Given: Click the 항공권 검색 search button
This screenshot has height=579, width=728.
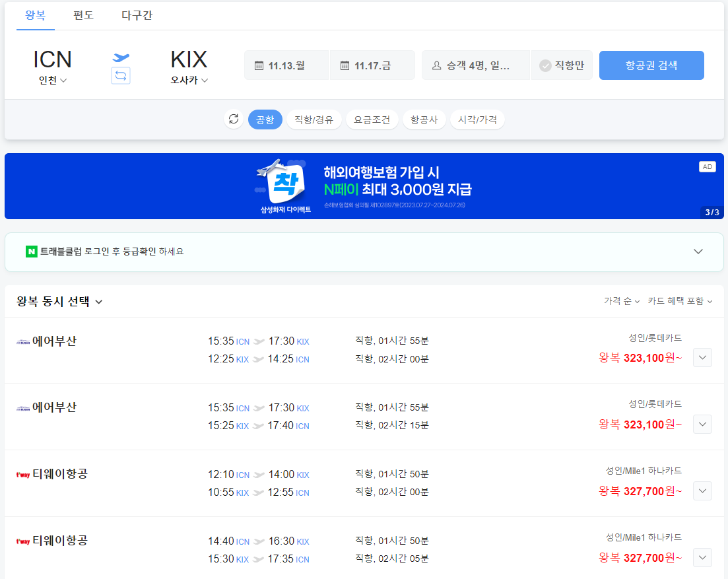Looking at the screenshot, I should coord(651,65).
